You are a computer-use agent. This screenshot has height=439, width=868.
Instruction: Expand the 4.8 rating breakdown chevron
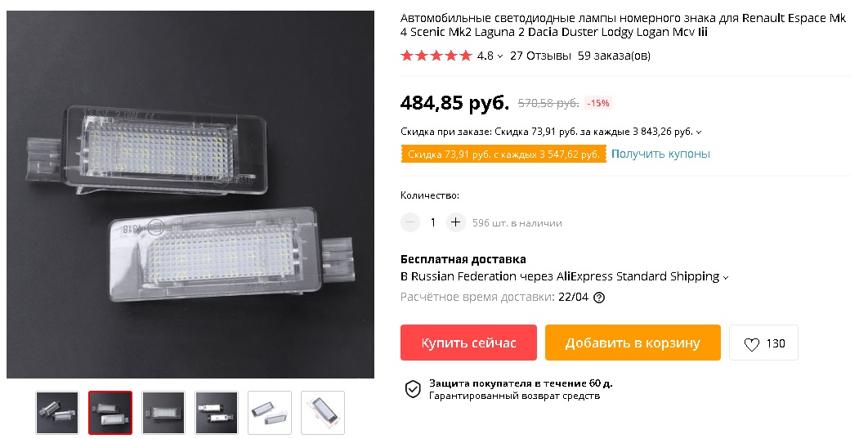pos(500,56)
